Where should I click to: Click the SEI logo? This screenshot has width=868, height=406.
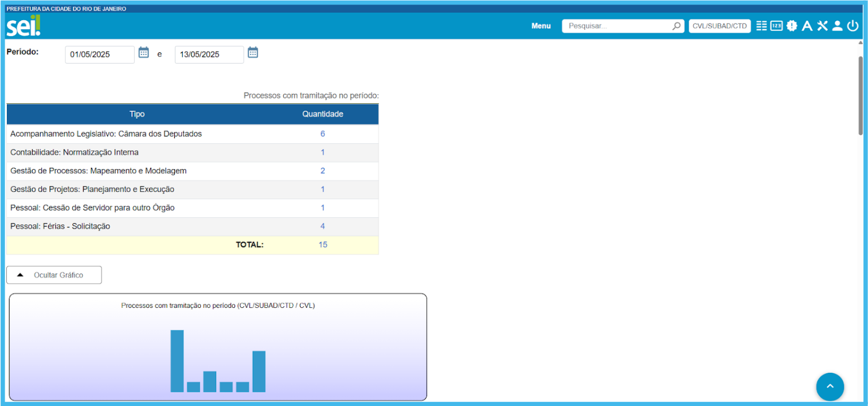tap(24, 26)
